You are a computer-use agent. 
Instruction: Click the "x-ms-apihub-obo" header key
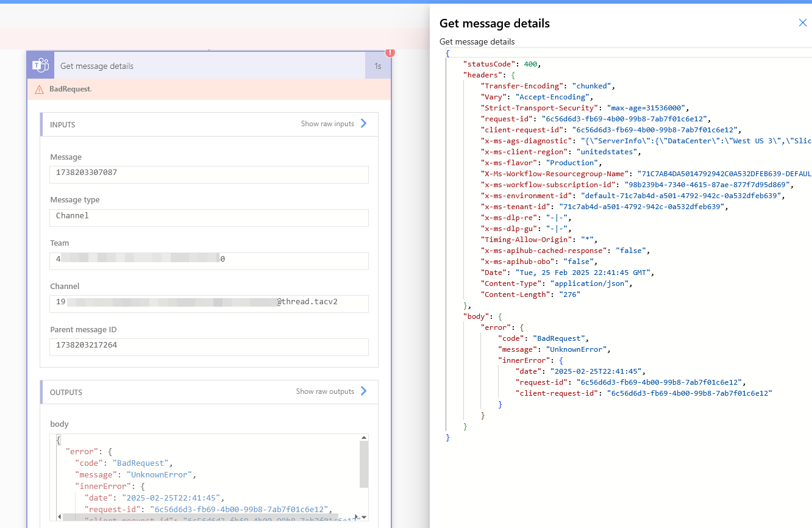tap(517, 262)
